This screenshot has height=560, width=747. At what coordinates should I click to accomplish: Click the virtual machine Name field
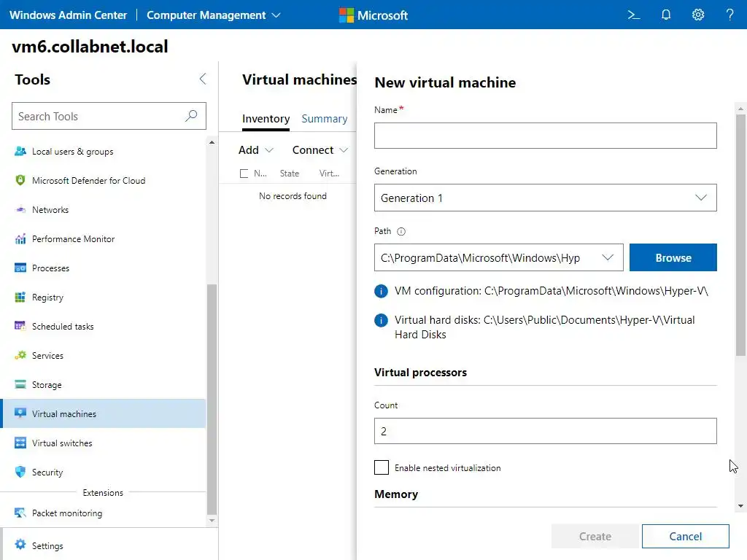pos(545,136)
